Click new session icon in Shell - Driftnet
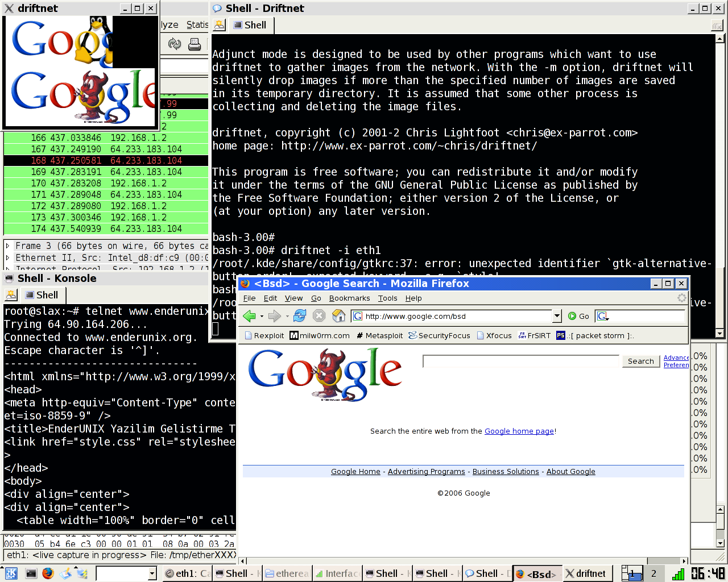 pyautogui.click(x=219, y=25)
